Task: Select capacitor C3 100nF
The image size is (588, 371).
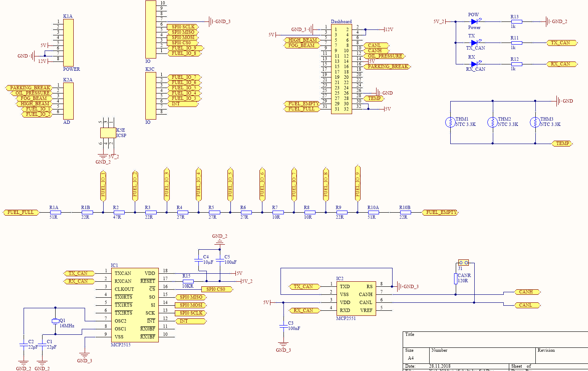Action: click(x=283, y=326)
